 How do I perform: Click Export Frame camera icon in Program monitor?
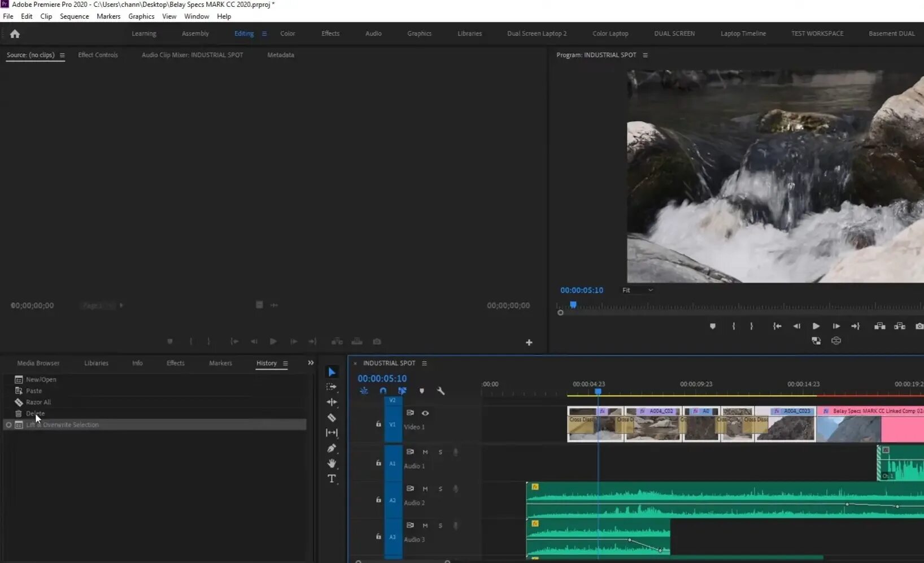tap(919, 326)
